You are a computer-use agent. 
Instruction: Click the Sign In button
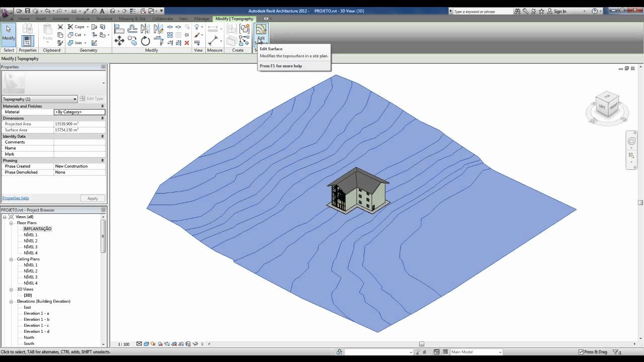[556, 11]
